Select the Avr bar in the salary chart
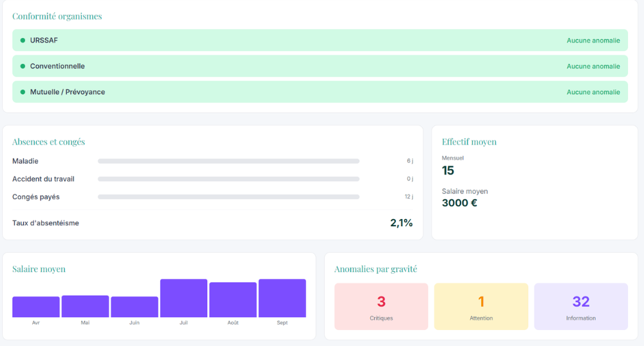Screen dimensions: 644x346 click(35, 307)
